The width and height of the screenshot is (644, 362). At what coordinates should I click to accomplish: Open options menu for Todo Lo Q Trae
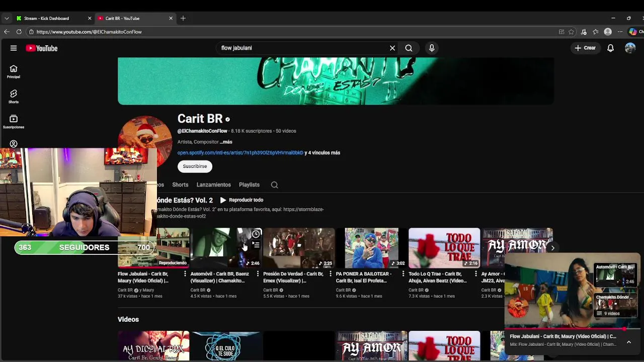point(475,274)
